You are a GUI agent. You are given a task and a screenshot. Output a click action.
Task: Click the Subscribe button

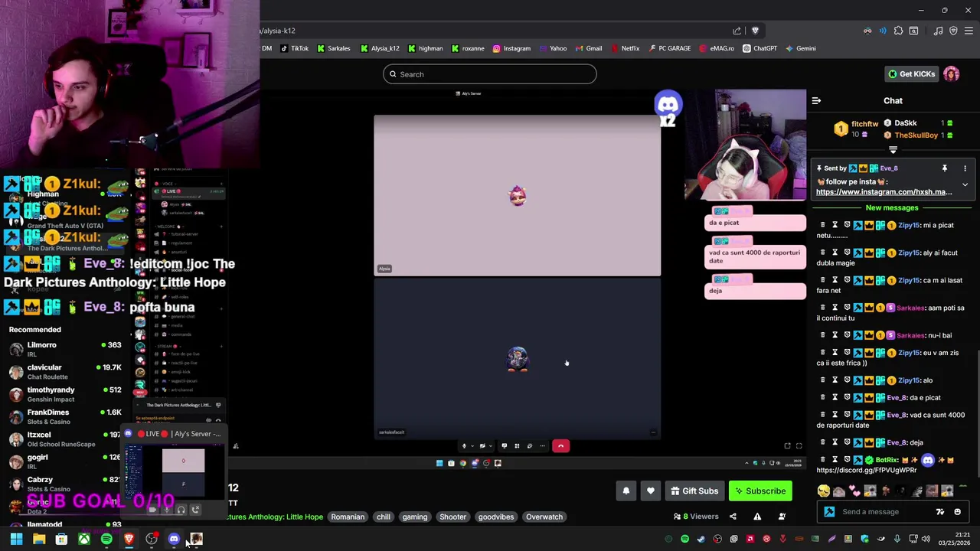(759, 491)
